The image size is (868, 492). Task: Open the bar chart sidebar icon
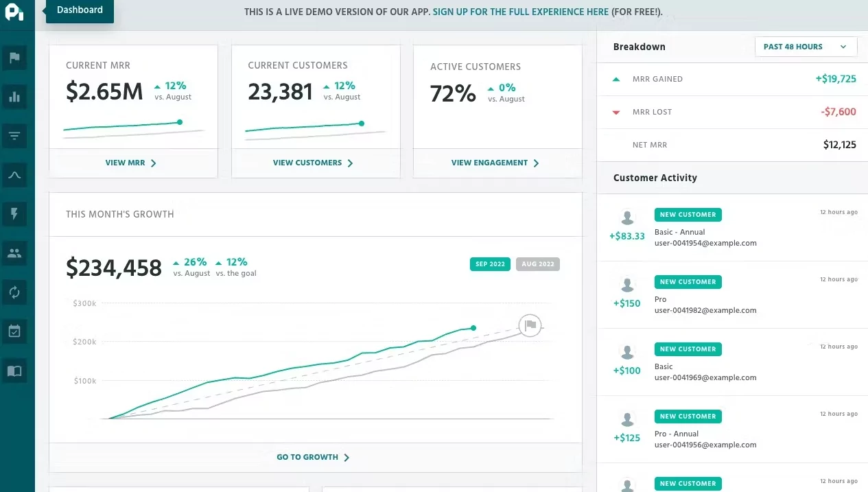coord(14,97)
